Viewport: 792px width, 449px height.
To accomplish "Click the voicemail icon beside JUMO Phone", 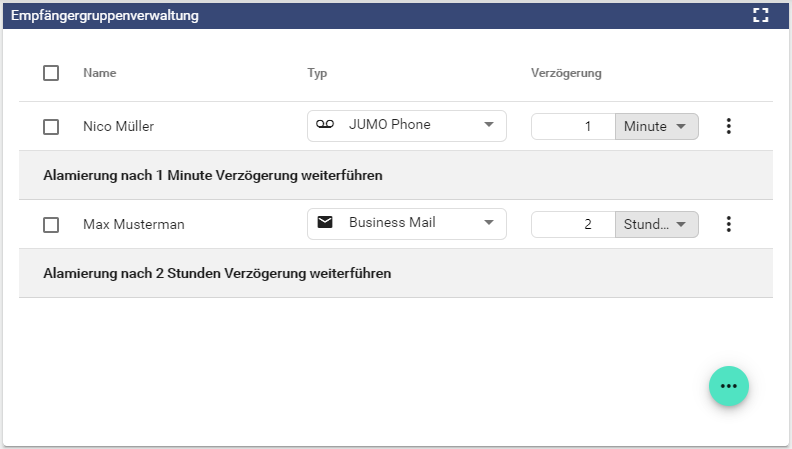I will [324, 125].
